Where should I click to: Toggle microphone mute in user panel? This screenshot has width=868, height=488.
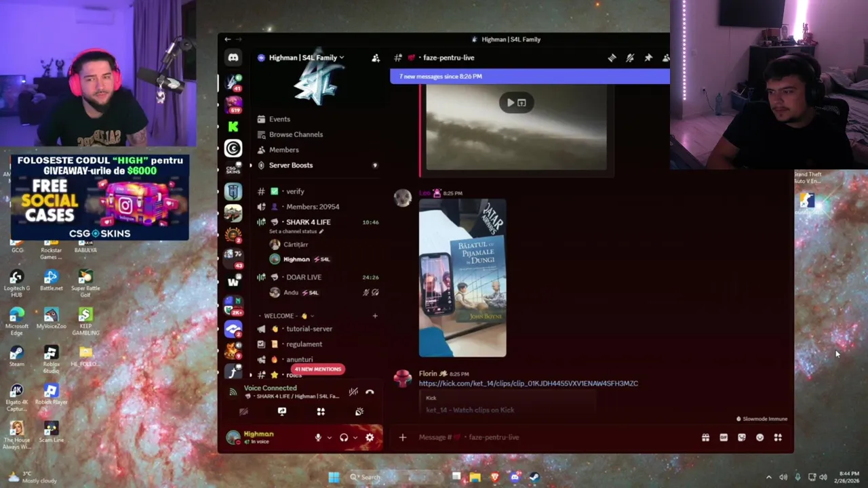[317, 438]
